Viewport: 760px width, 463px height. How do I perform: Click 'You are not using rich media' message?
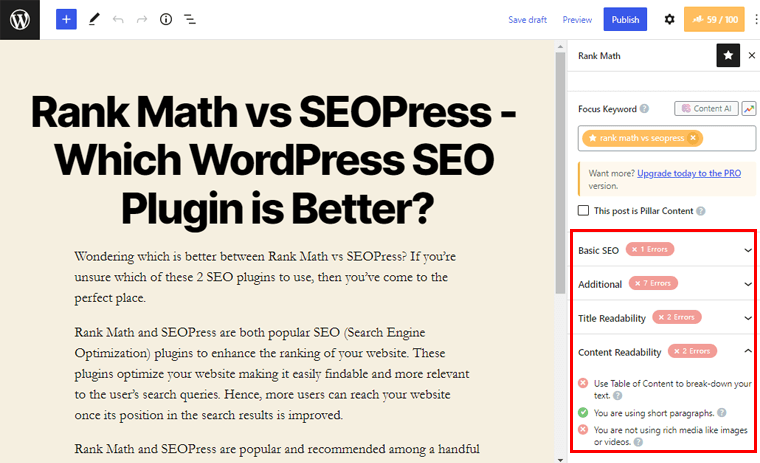click(670, 436)
